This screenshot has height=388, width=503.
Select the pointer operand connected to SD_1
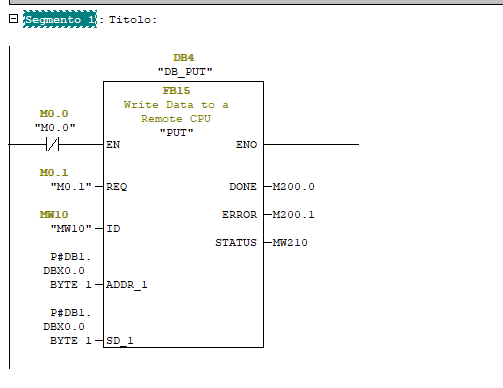(x=67, y=327)
